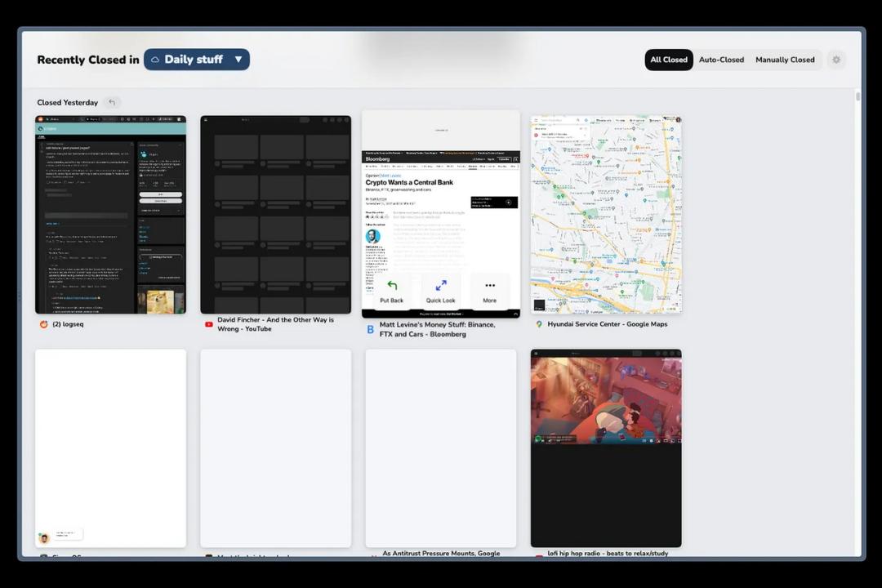The image size is (882, 588).
Task: Click the More ellipsis icon
Action: tap(490, 285)
